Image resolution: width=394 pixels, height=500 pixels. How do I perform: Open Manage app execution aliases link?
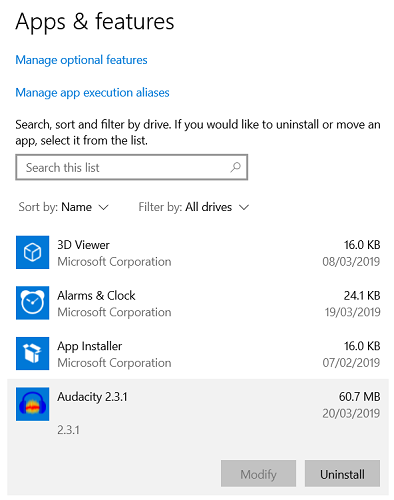point(92,93)
